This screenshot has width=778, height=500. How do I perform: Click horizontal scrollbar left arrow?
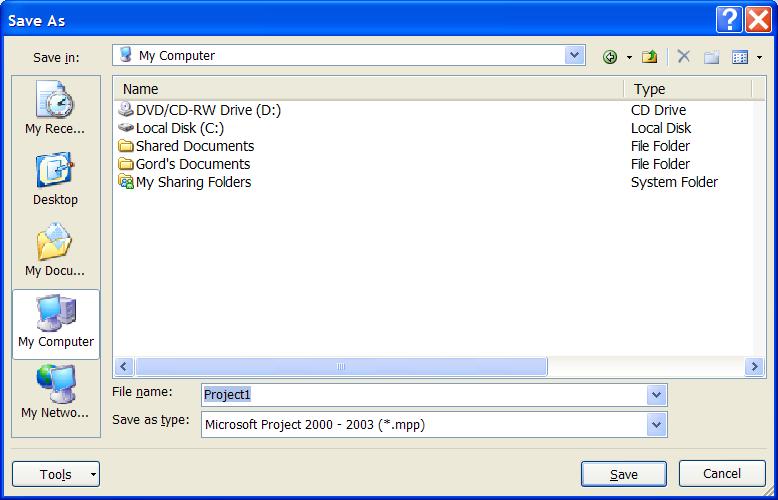pos(124,367)
